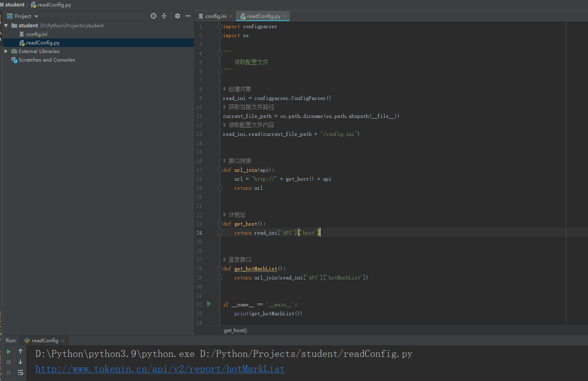Close the config.ini editor tab
Viewport: 588px width, 381px height.
click(x=231, y=16)
